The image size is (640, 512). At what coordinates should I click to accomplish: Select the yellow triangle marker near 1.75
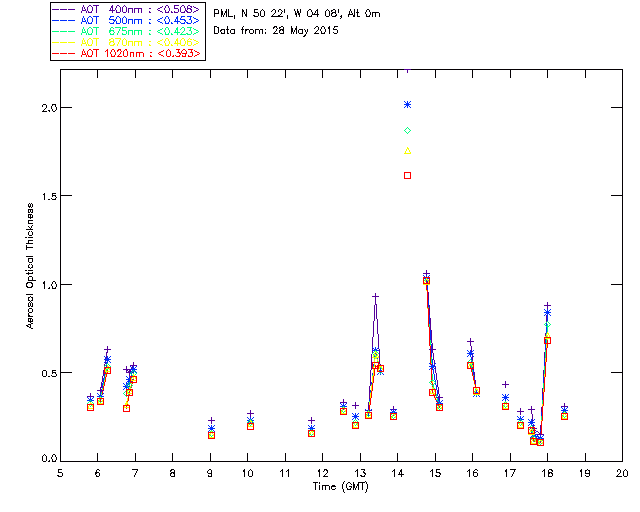point(407,151)
